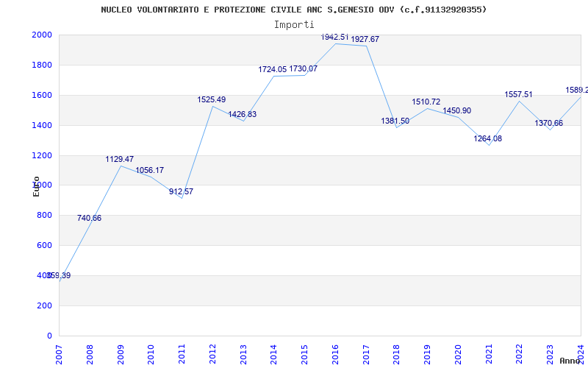Select data label 740.66 for 2008
The height and width of the screenshot is (368, 588).
(x=89, y=218)
